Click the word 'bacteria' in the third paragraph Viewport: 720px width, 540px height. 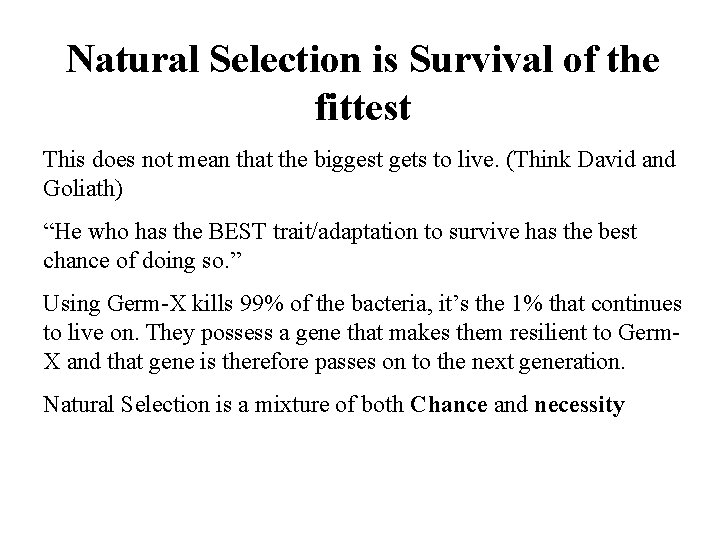[391, 304]
